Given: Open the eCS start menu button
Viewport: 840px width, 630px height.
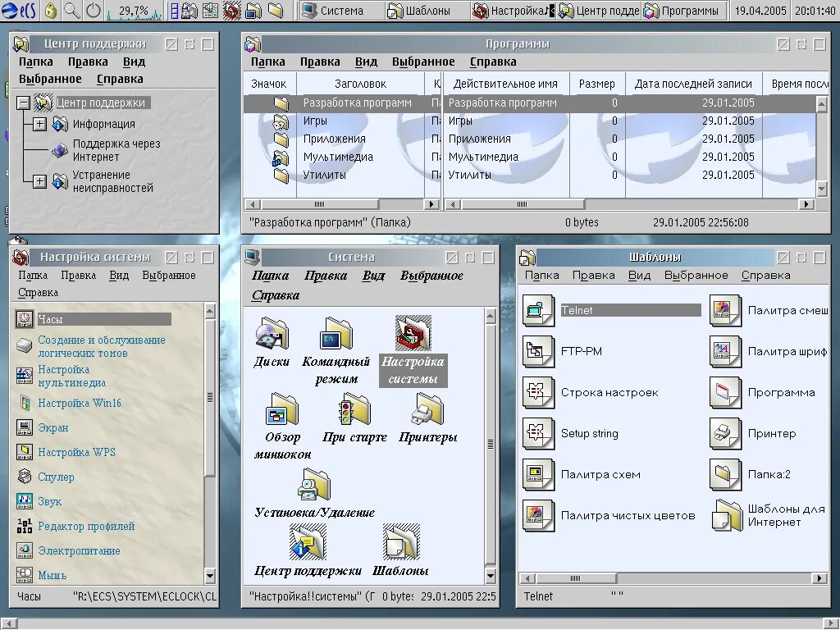Looking at the screenshot, I should (20, 10).
